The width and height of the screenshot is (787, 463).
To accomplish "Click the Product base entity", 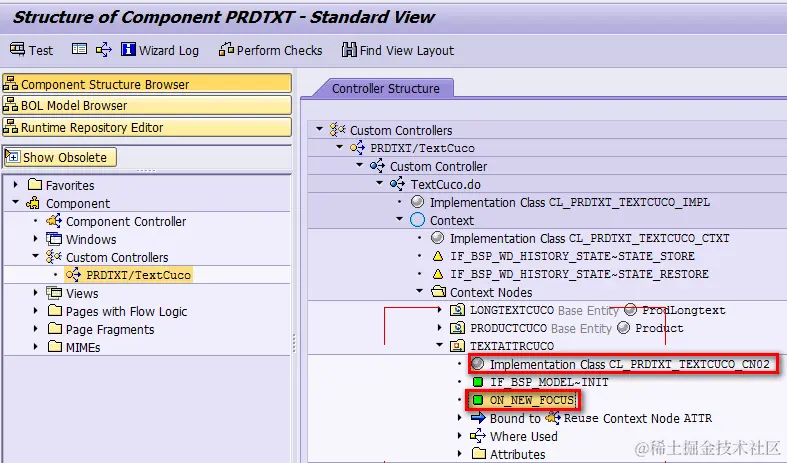I will 659,328.
